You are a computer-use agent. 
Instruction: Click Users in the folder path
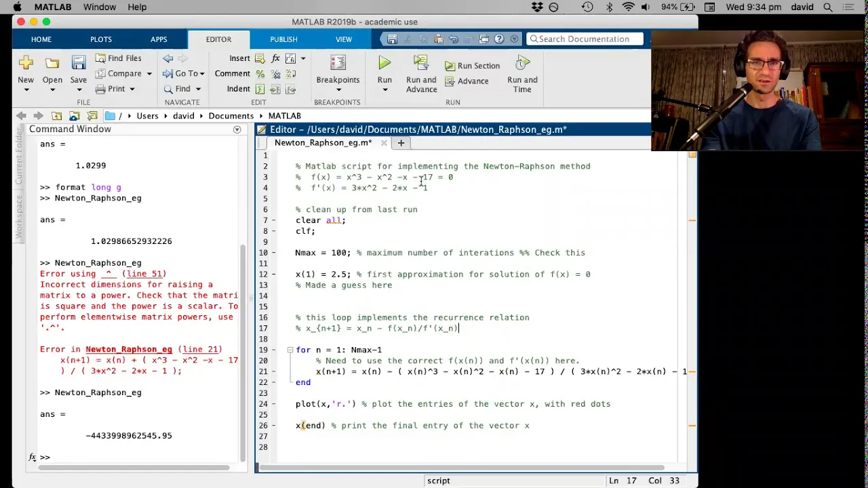147,116
